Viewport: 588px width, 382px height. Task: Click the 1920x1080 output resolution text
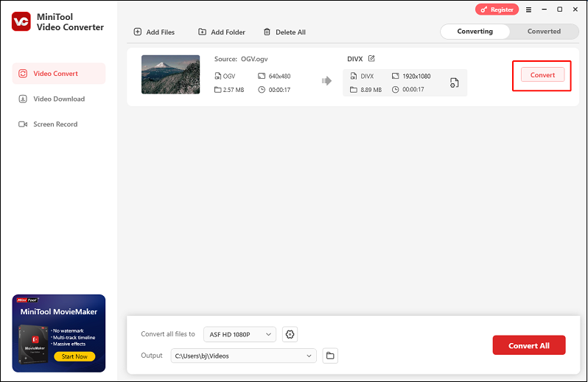click(x=416, y=76)
